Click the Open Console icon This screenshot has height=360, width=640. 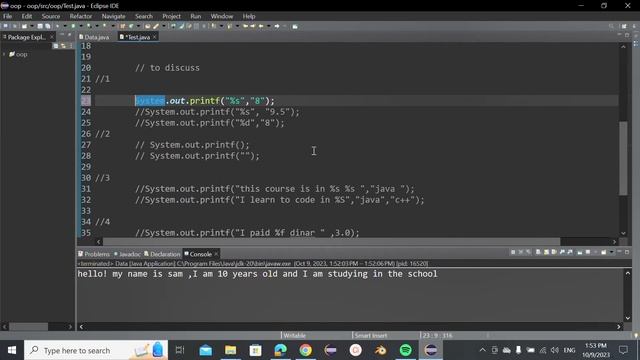coord(603,252)
